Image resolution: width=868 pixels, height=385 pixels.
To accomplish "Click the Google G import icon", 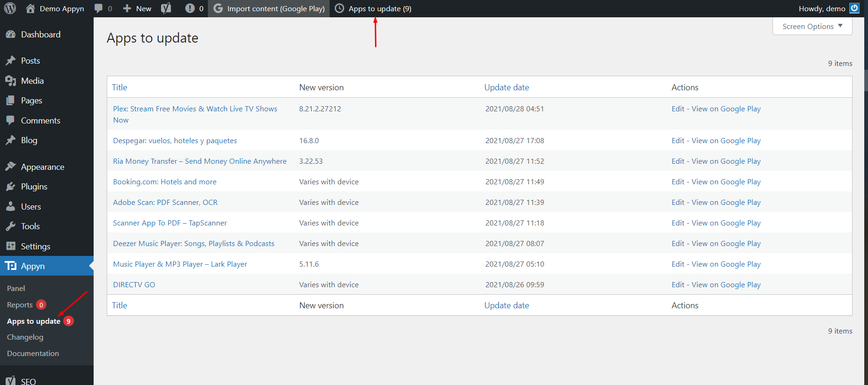I will pyautogui.click(x=218, y=8).
